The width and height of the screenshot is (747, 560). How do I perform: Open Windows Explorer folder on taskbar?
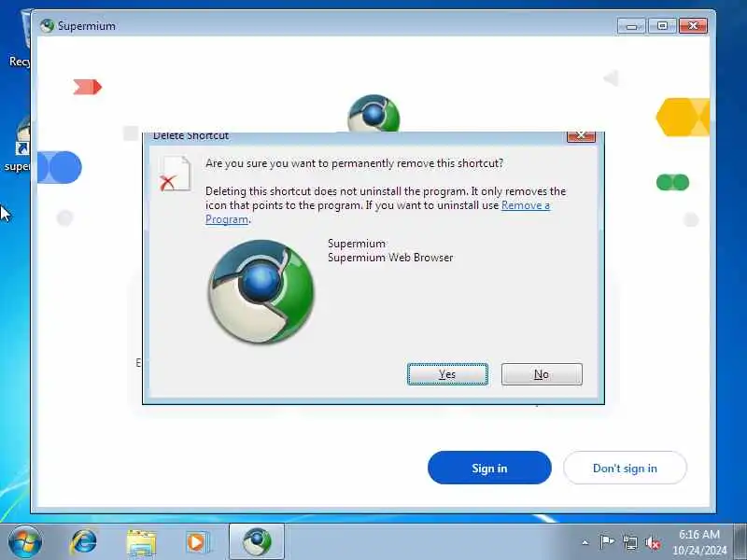click(141, 543)
